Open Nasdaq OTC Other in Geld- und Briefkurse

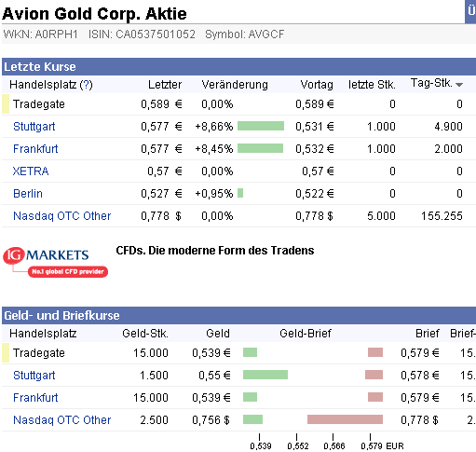pos(61,420)
